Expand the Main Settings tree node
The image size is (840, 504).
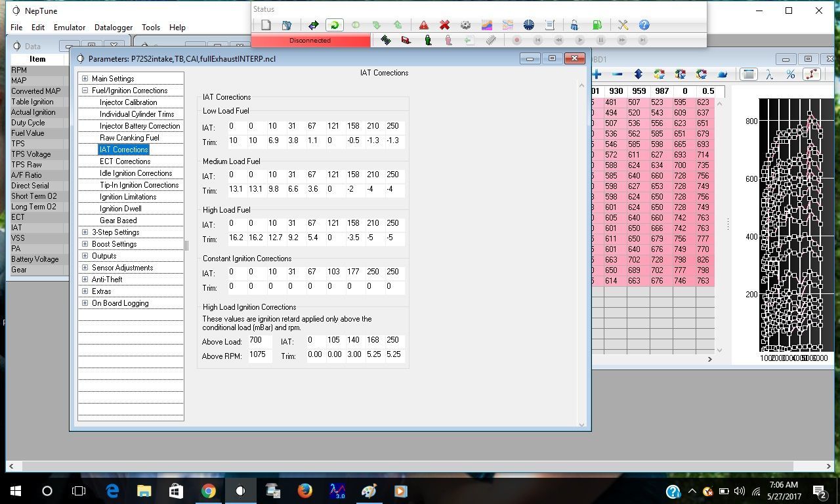85,79
